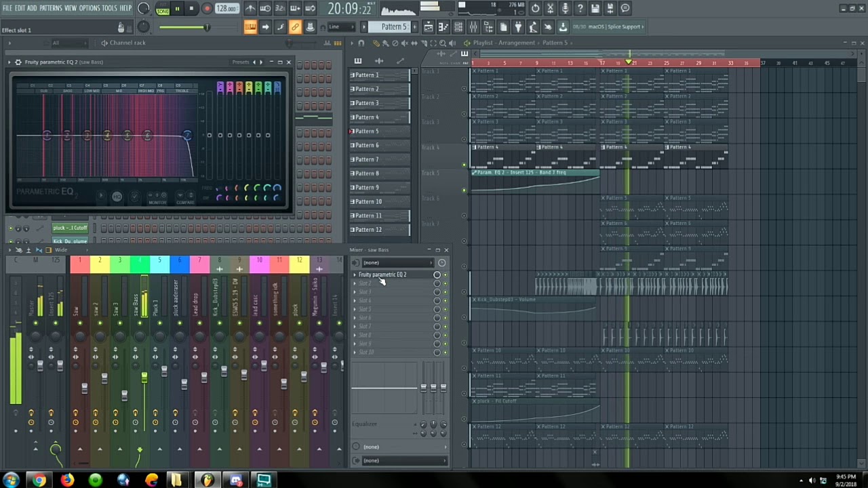Toggle auto-scrolling arrow icon
The height and width of the screenshot is (488, 868).
(265, 27)
